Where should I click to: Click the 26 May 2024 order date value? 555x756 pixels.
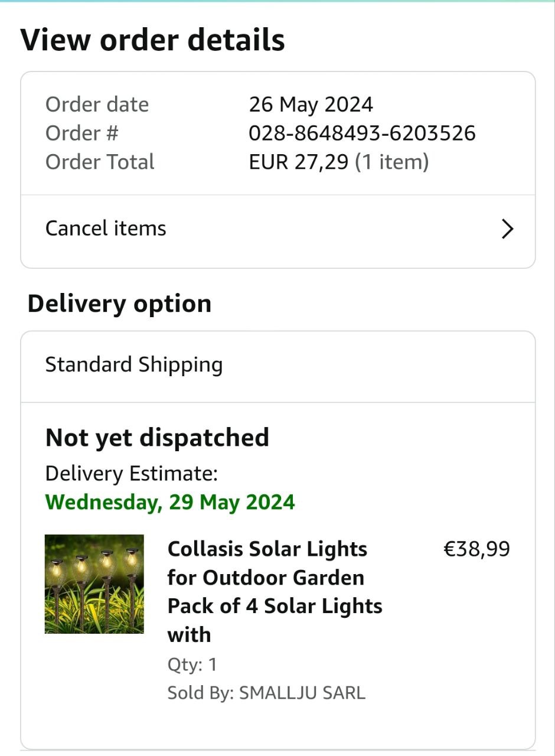(x=311, y=105)
